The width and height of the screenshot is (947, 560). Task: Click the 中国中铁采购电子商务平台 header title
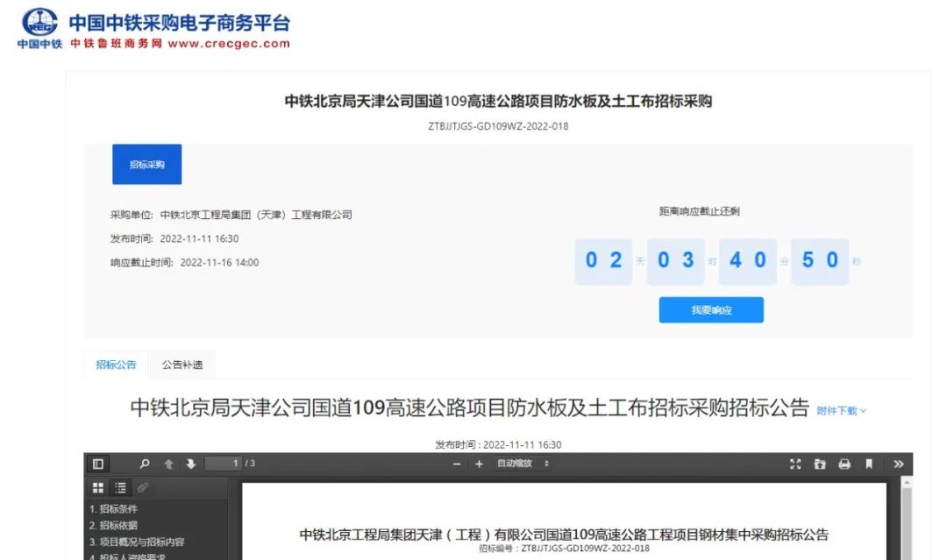180,23
